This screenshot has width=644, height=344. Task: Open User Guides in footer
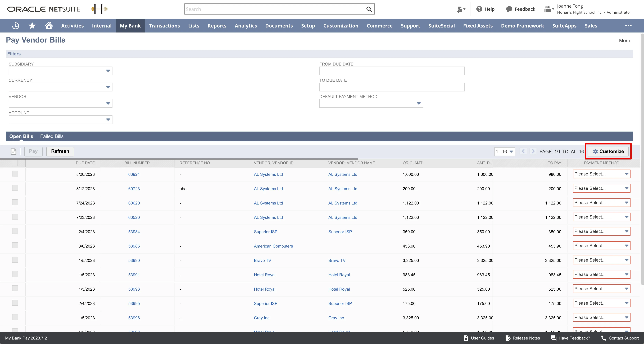click(479, 338)
